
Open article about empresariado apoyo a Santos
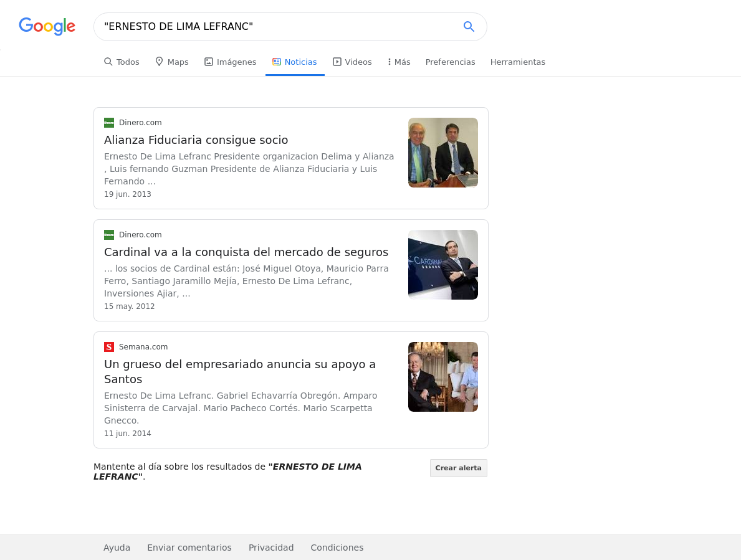(239, 372)
